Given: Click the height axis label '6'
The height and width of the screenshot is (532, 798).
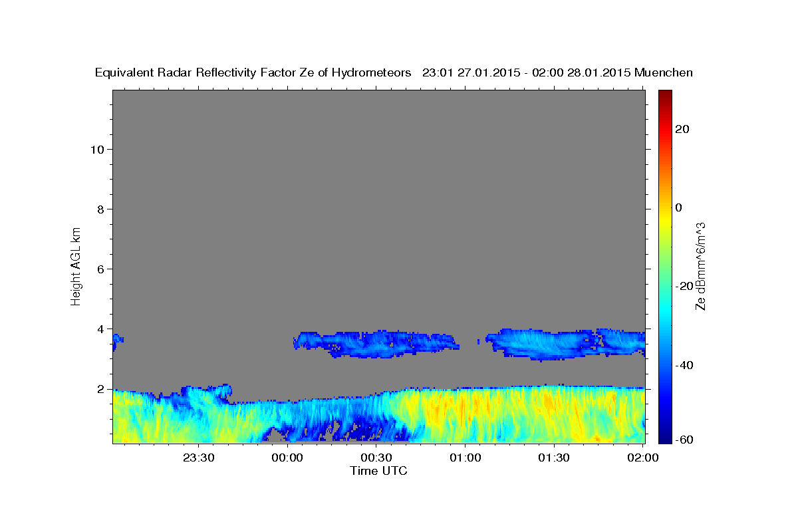Looking at the screenshot, I should pyautogui.click(x=101, y=269).
